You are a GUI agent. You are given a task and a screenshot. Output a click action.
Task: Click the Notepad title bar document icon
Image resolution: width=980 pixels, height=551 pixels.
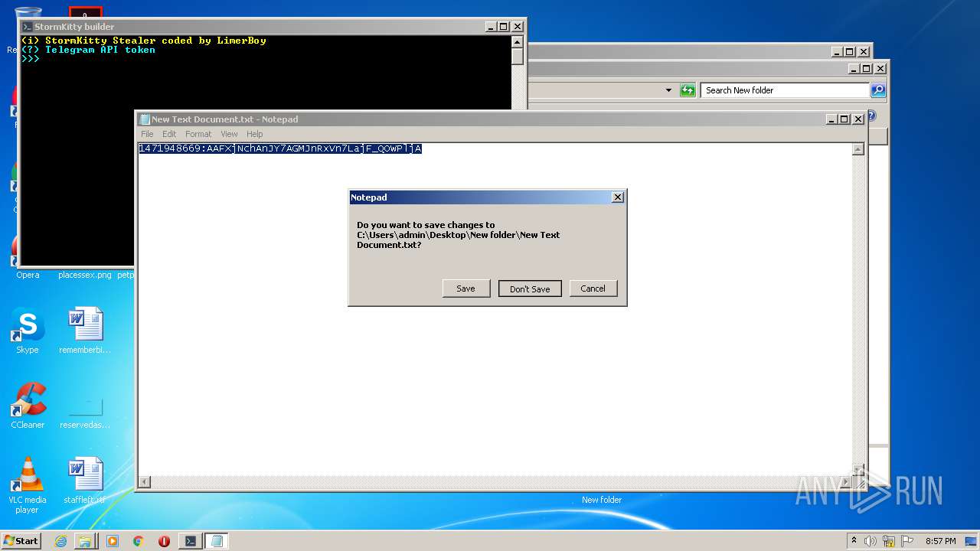[x=145, y=119]
